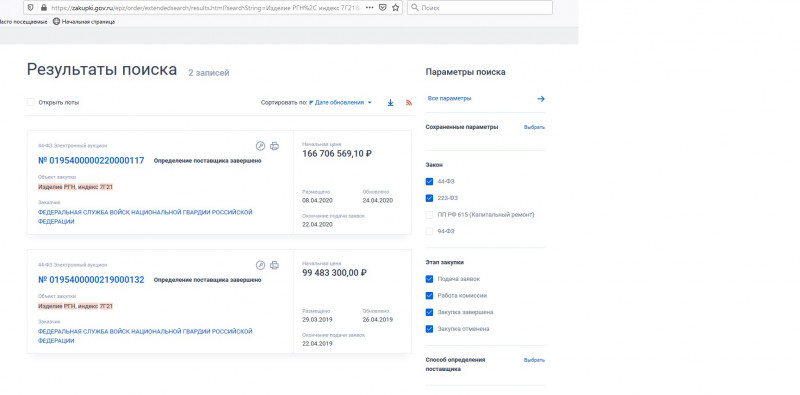This screenshot has height=395, width=800.
Task: Open purchase № 0195400000220000117
Action: [x=91, y=161]
